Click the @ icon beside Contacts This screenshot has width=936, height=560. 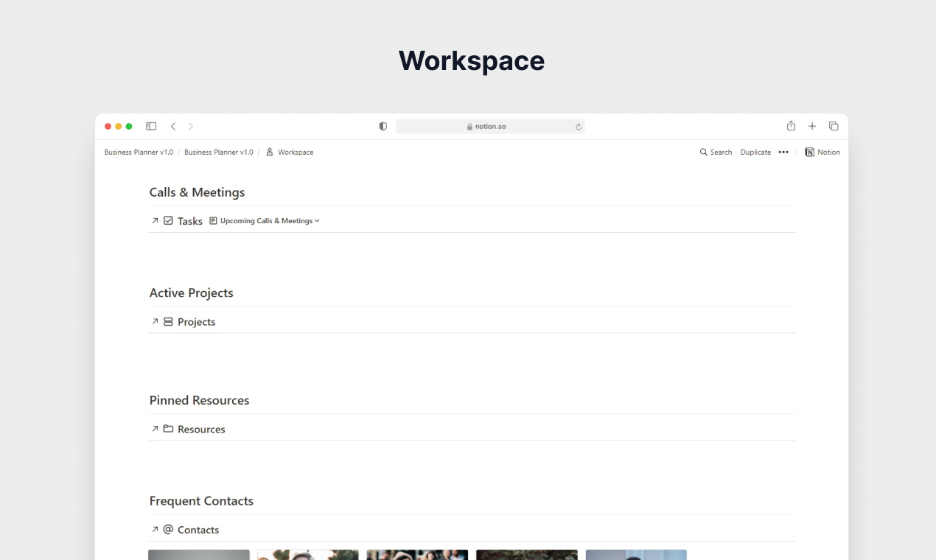click(168, 529)
